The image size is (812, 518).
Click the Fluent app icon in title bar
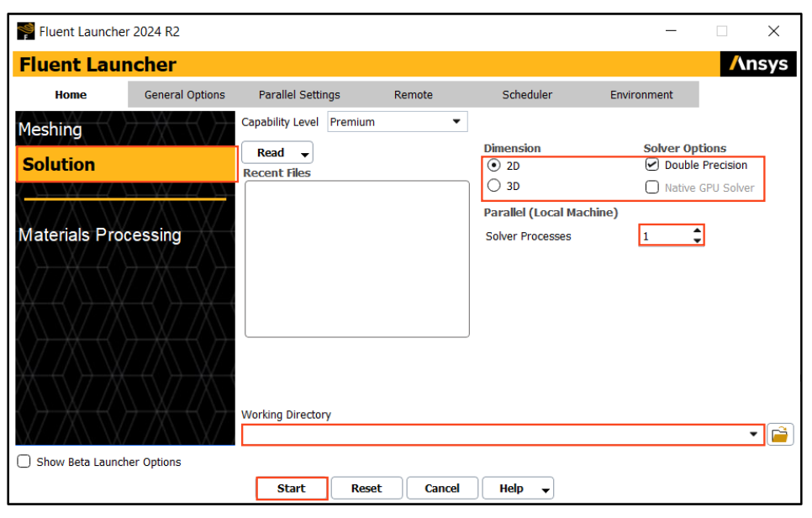tap(26, 31)
